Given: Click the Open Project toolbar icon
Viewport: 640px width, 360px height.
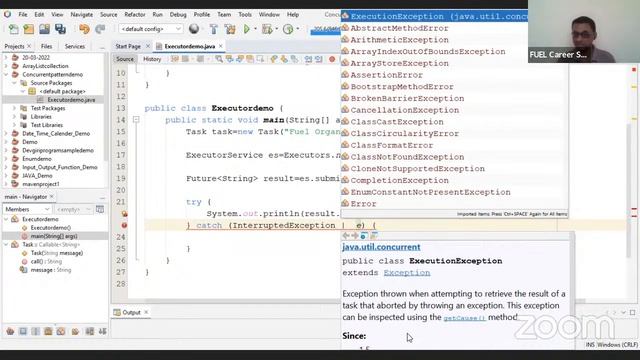Looking at the screenshot, I should [x=44, y=29].
